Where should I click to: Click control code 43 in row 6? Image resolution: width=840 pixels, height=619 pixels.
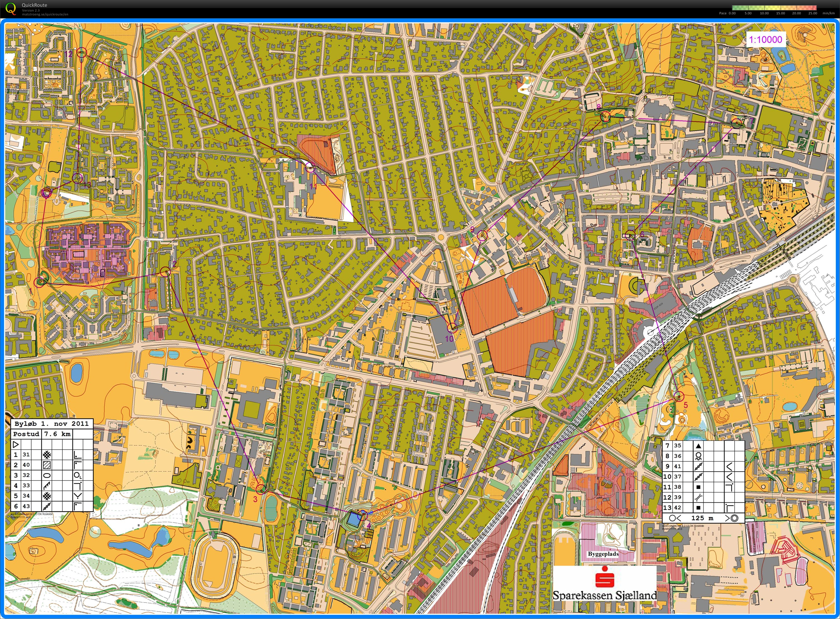(26, 506)
